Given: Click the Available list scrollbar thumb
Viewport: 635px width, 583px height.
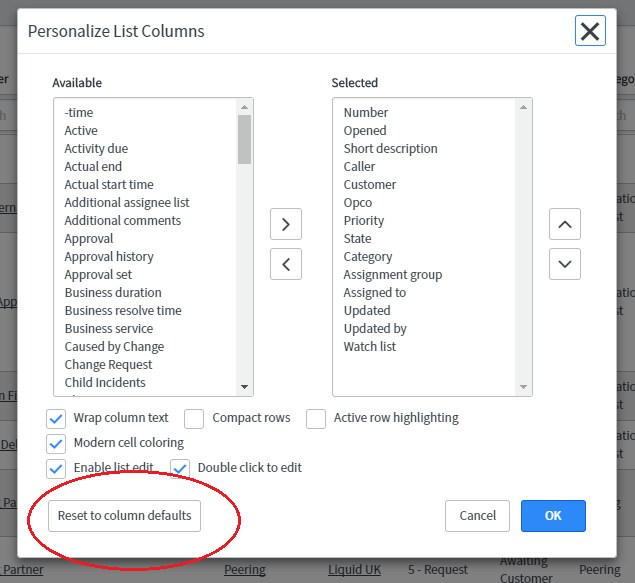Looking at the screenshot, I should pyautogui.click(x=244, y=139).
